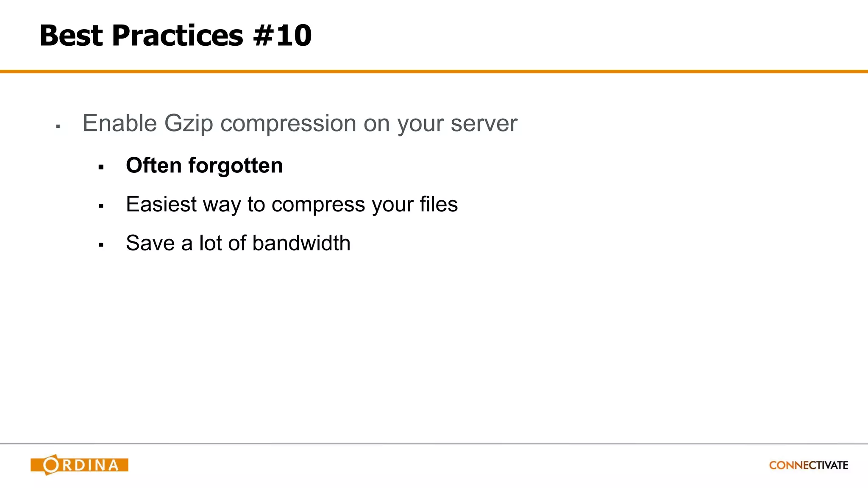
Task: Click the word Gzip in the heading
Action: coord(188,124)
